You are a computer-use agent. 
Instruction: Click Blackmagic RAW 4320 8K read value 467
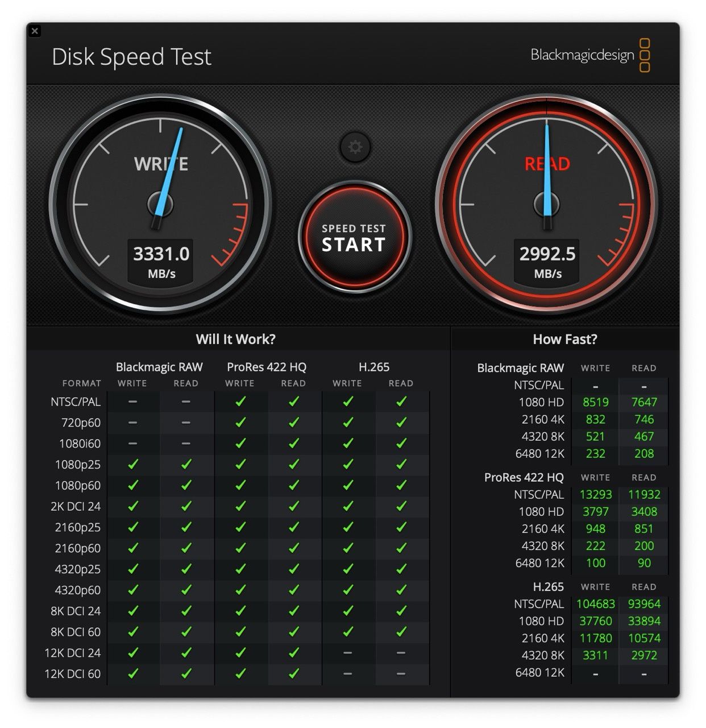coord(644,436)
